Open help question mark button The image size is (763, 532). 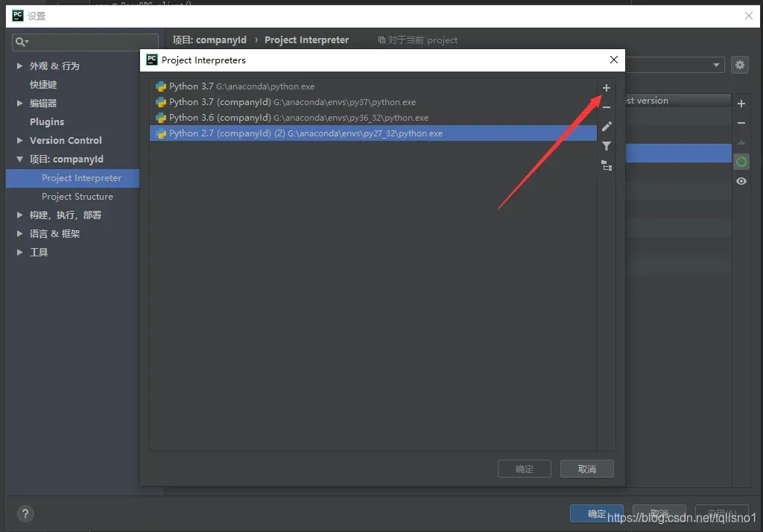pyautogui.click(x=25, y=513)
